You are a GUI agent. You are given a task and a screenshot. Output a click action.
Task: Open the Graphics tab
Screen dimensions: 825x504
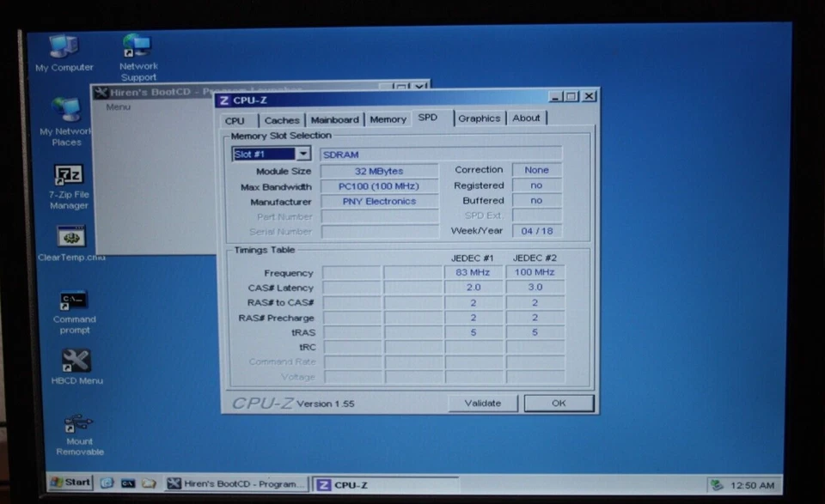pyautogui.click(x=479, y=118)
